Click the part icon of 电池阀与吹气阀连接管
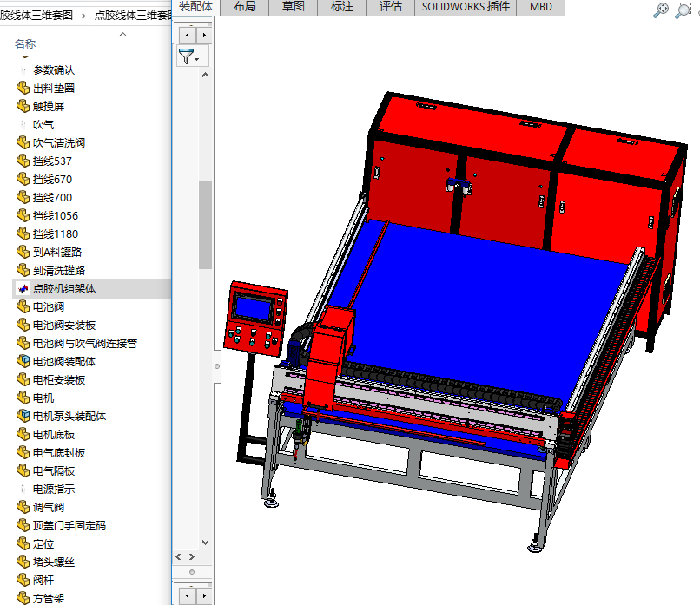The width and height of the screenshot is (700, 605). (23, 343)
